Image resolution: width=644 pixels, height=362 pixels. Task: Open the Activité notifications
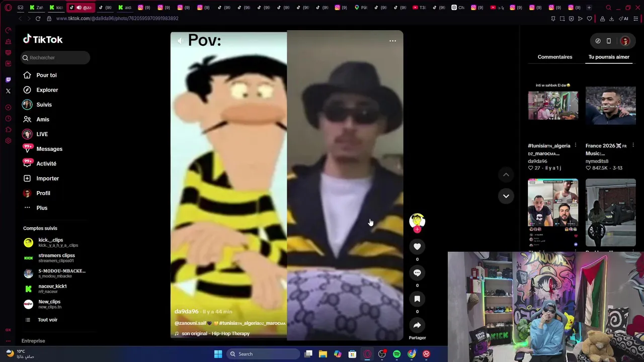click(x=39, y=163)
